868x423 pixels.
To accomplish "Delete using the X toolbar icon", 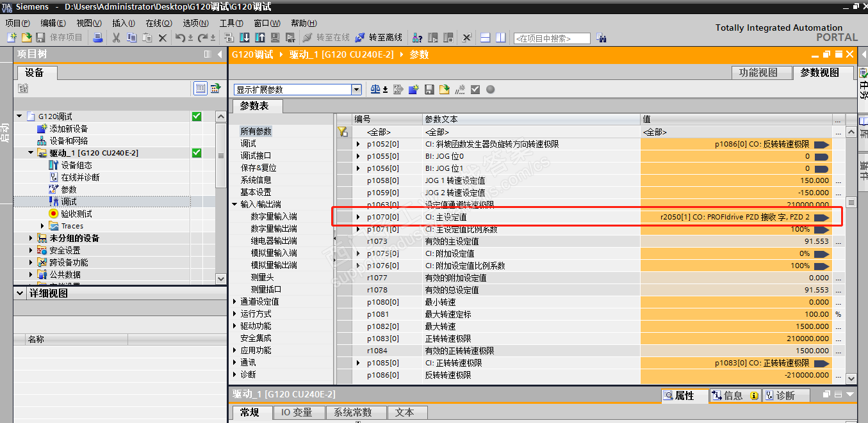I will (163, 38).
